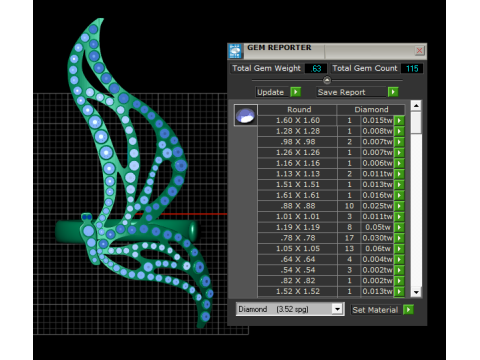Click green arrow on .54 X .54 row
480x360 pixels.
pyautogui.click(x=399, y=270)
